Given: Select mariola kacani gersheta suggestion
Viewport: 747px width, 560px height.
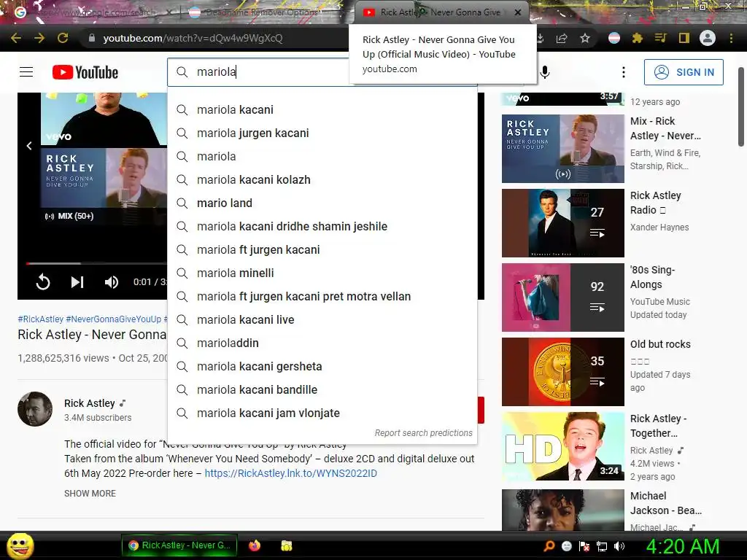Looking at the screenshot, I should click(322, 366).
